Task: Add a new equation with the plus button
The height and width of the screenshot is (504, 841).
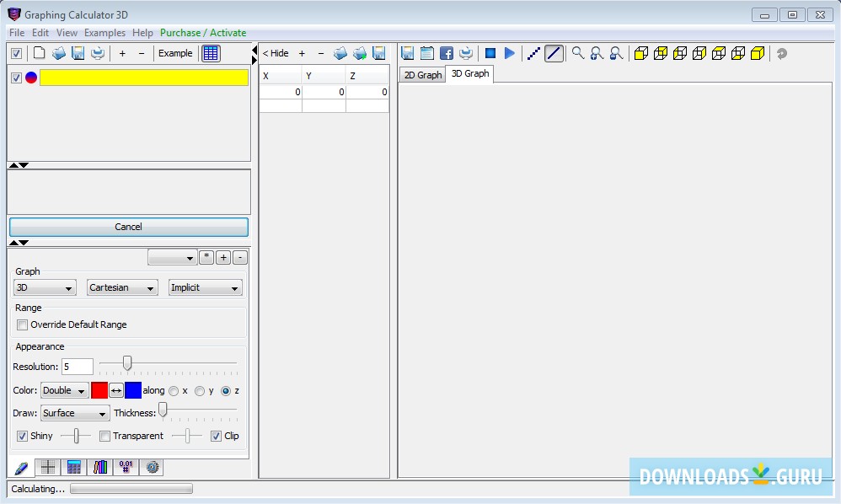Action: pos(122,53)
